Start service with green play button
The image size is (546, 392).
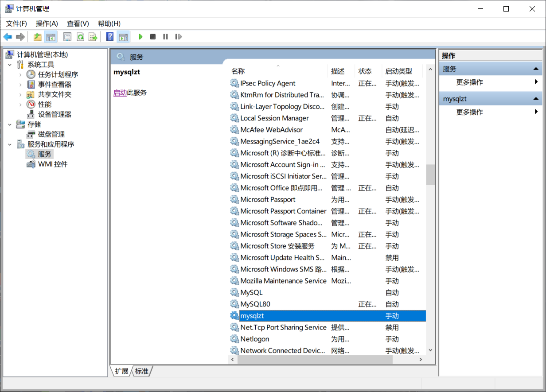pyautogui.click(x=140, y=37)
